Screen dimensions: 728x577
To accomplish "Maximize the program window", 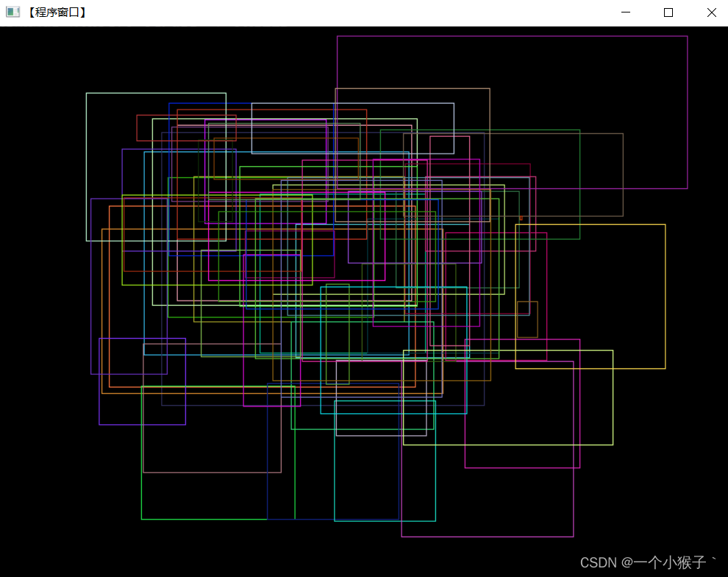I will point(668,12).
